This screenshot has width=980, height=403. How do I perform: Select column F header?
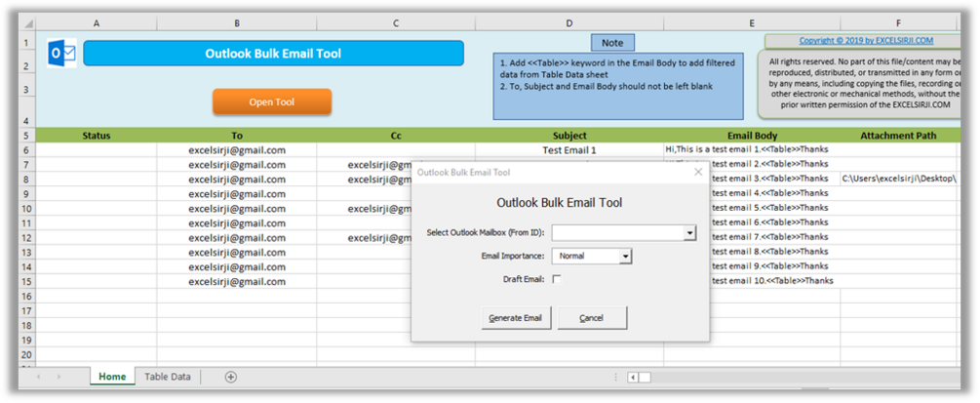898,23
